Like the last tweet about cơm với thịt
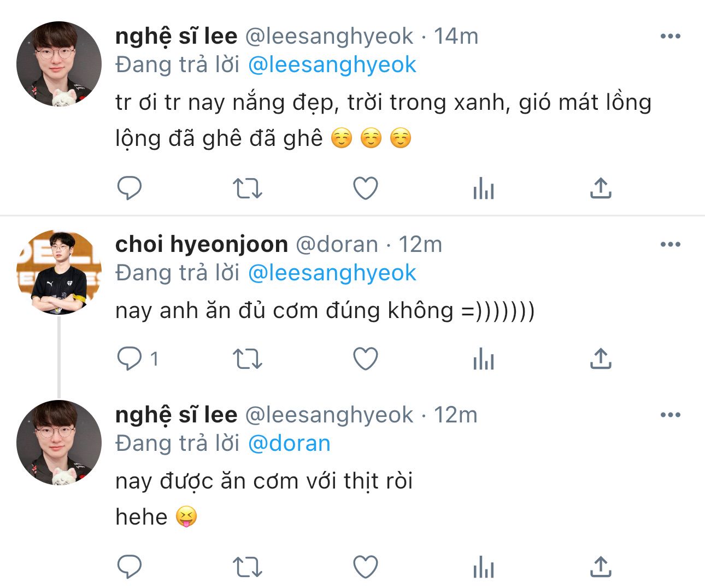Viewport: 705px width, 588px height. coord(366,567)
